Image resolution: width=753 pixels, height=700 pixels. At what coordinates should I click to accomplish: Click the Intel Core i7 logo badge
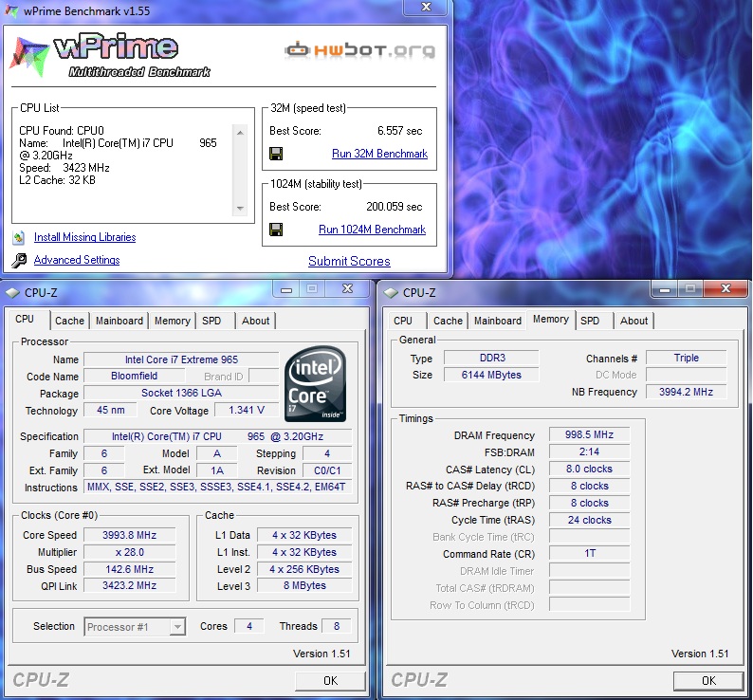[316, 383]
